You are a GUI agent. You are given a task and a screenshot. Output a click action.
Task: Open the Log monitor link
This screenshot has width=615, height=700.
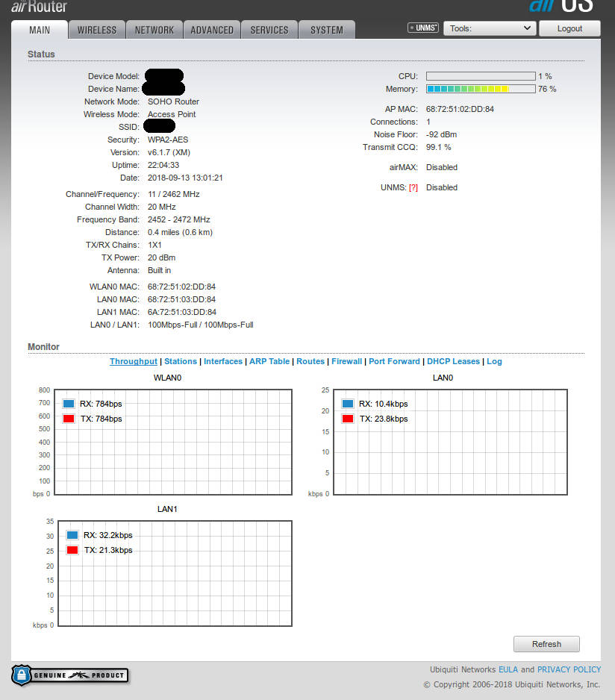494,361
